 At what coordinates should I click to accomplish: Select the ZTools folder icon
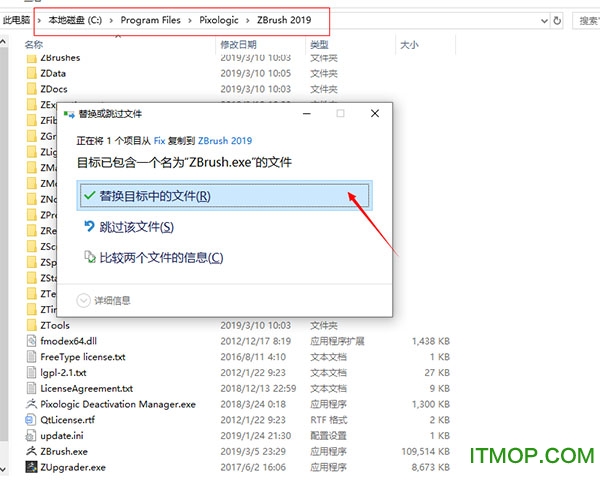pos(32,325)
